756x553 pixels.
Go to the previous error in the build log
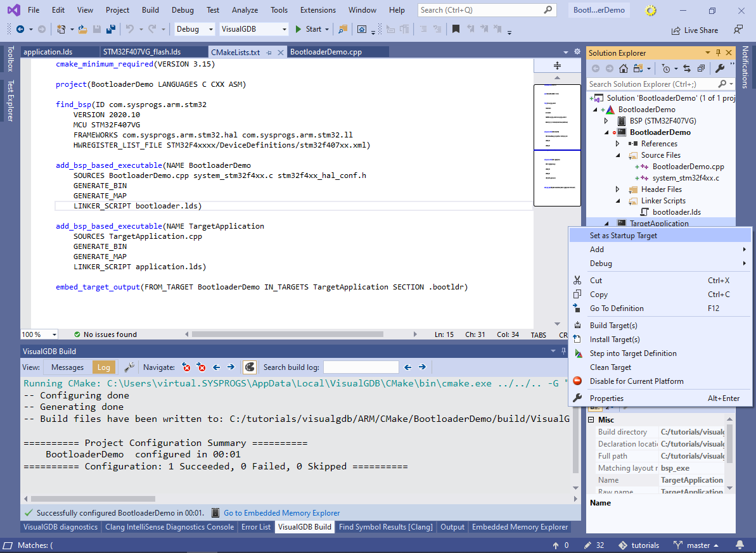tap(186, 367)
